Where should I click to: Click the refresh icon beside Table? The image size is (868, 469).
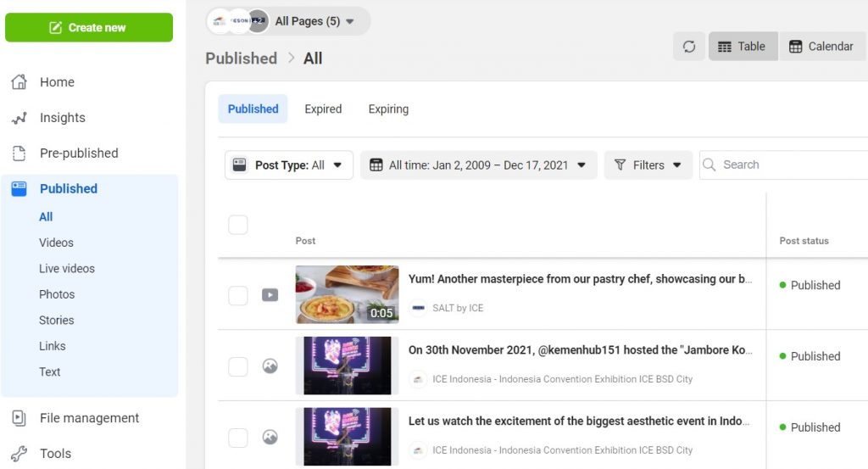coord(688,47)
